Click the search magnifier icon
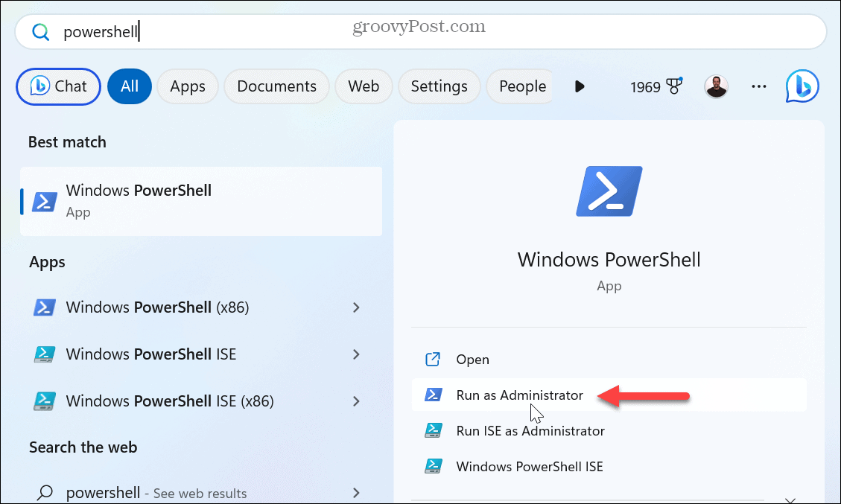The image size is (841, 504). tap(41, 32)
